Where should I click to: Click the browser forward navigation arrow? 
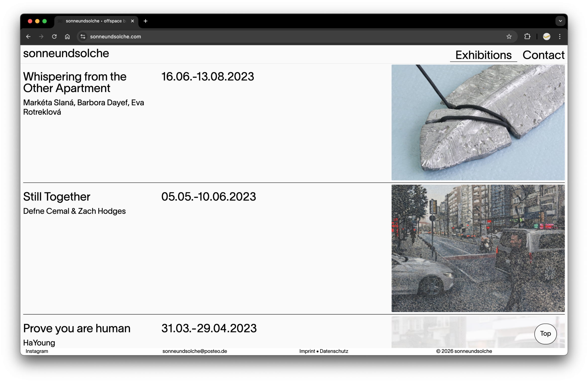[41, 37]
